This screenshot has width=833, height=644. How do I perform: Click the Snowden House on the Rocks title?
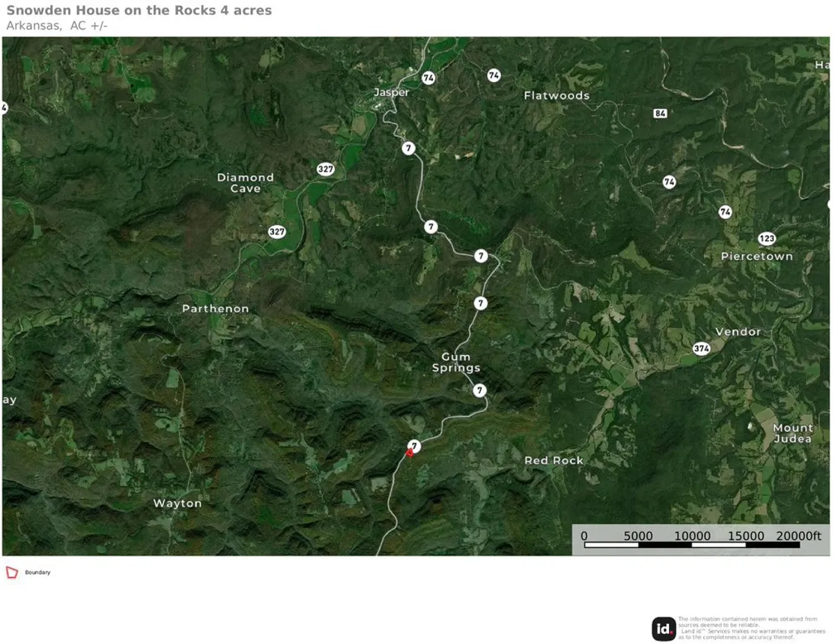(x=139, y=10)
